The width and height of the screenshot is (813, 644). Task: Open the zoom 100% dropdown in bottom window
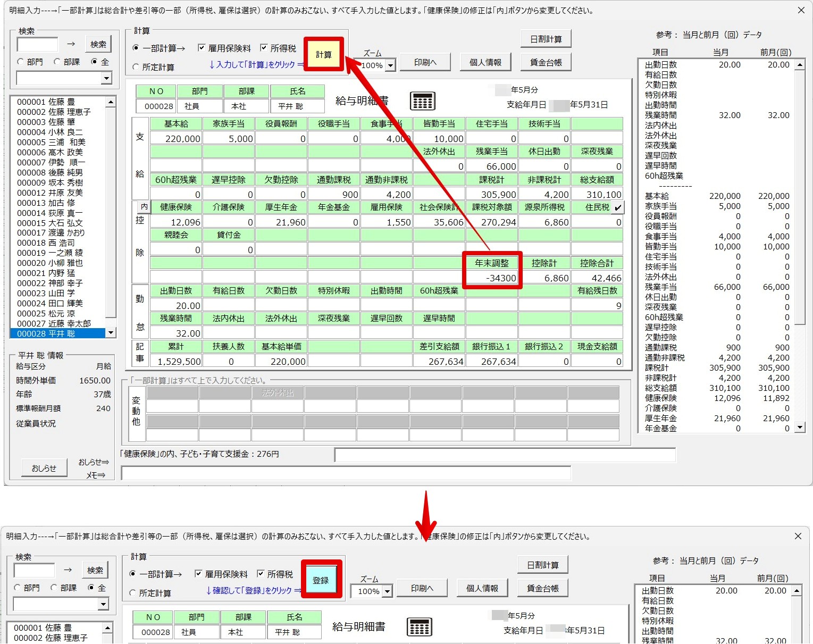[x=387, y=591]
